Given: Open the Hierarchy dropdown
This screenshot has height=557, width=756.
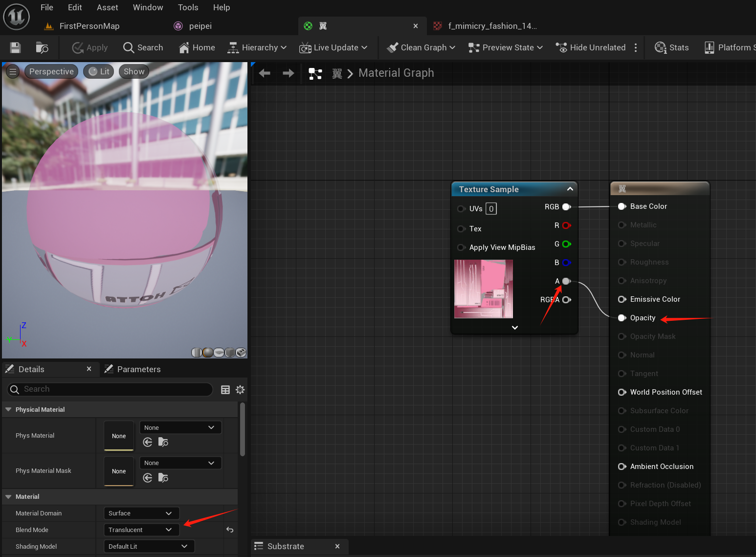Looking at the screenshot, I should pyautogui.click(x=257, y=47).
